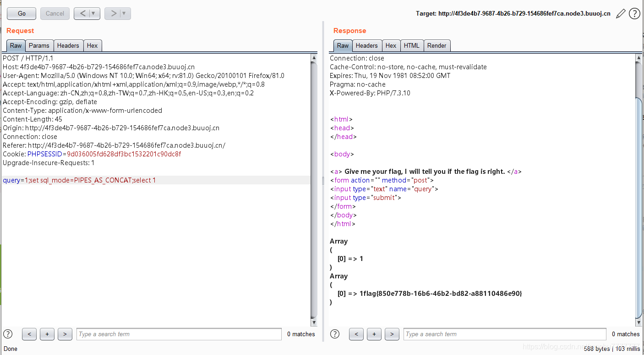Click the Content-Length: 45 line
The height and width of the screenshot is (355, 644).
pos(33,119)
